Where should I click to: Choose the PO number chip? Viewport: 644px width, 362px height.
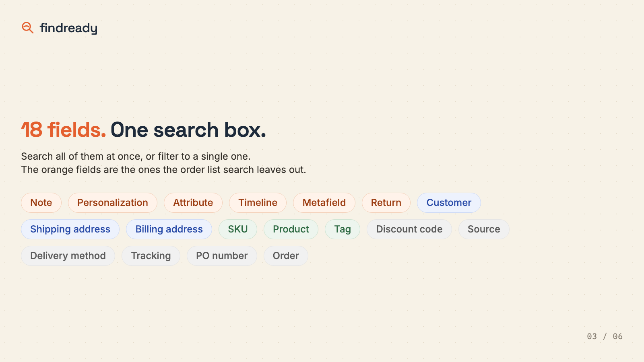(222, 256)
